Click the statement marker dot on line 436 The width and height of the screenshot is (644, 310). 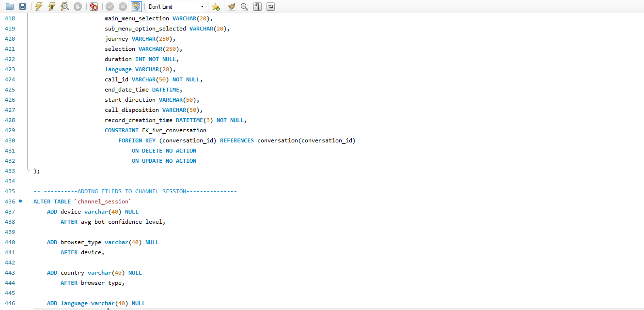(20, 201)
